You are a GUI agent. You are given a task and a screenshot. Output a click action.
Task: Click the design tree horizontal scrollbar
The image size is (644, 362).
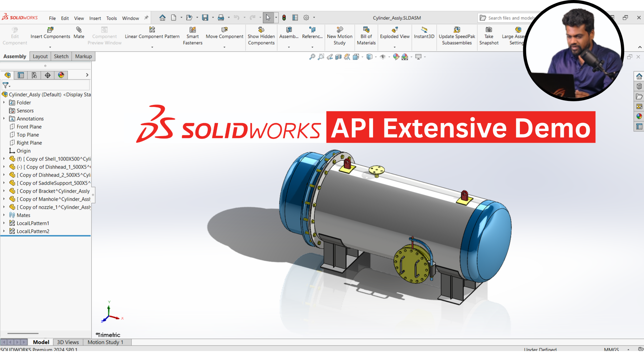click(x=23, y=334)
